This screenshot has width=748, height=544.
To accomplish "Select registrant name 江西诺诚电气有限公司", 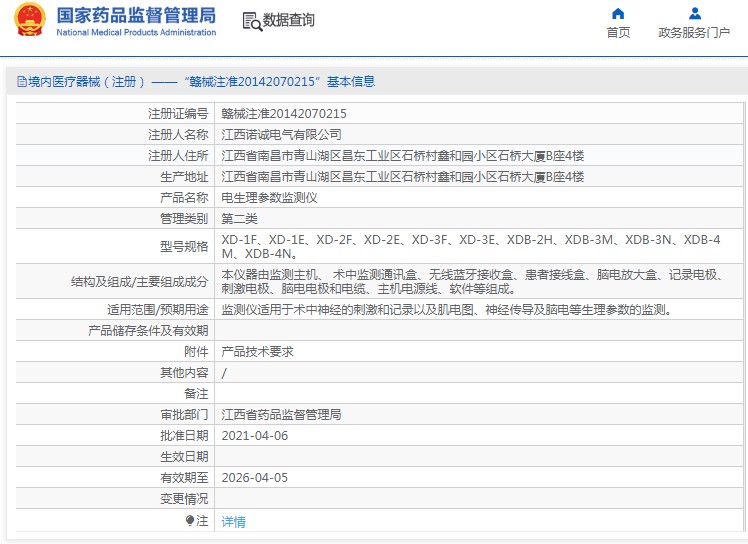I will coord(281,135).
